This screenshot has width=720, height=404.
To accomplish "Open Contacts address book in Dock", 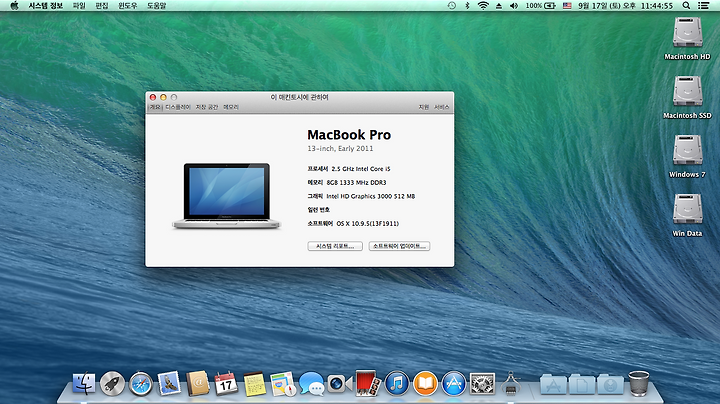I will click(x=197, y=384).
